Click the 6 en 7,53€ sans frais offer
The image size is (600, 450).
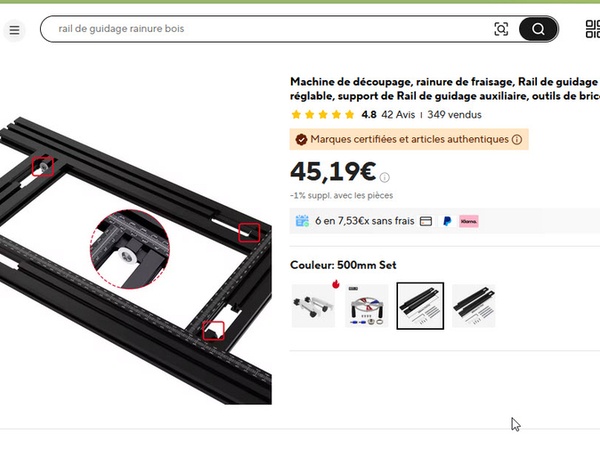coord(365,221)
